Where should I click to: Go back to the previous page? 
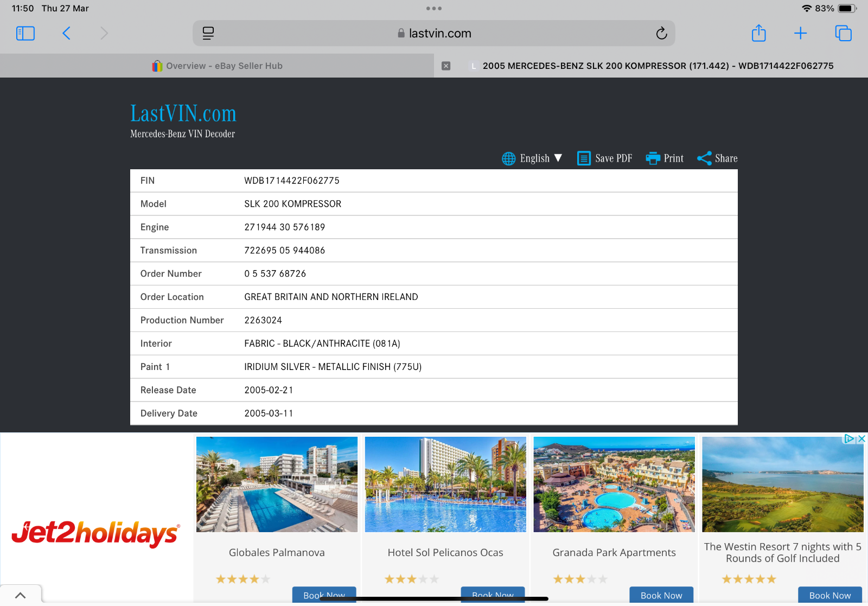point(66,34)
